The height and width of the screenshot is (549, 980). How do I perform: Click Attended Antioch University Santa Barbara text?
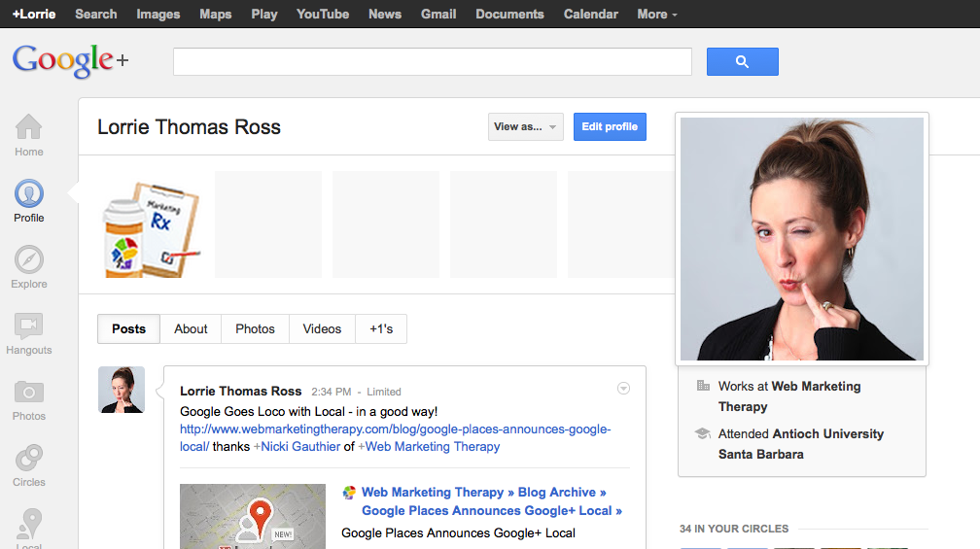point(801,443)
